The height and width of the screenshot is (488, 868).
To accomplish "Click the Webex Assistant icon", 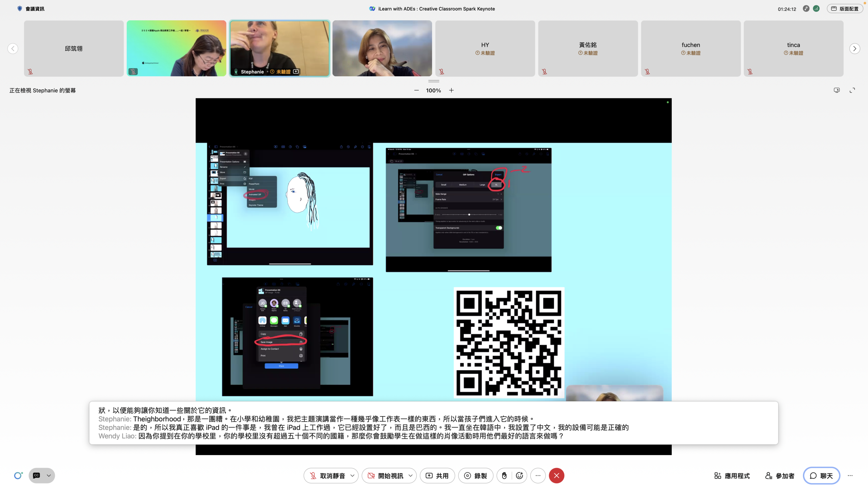I will (x=18, y=475).
